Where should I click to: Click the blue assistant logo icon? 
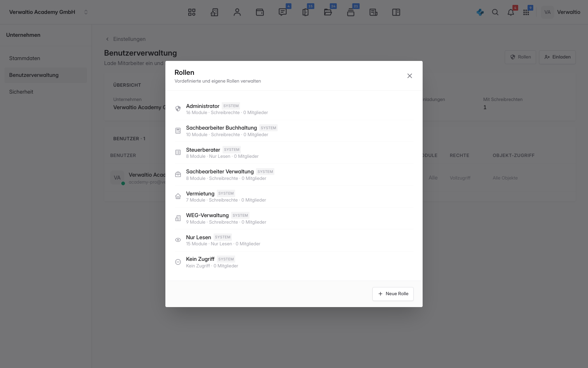(480, 12)
